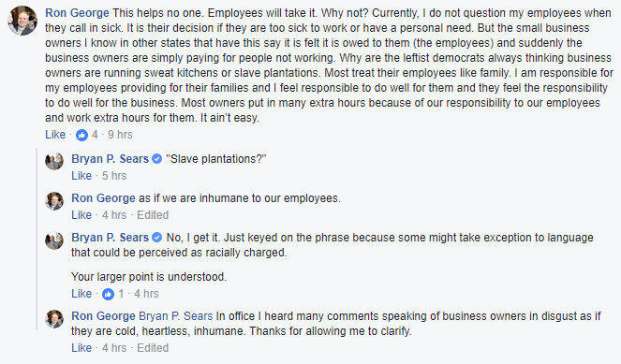This screenshot has height=364, width=621.
Task: Open tagged Bryan P. Sears mention in last reply
Action: coord(176,316)
